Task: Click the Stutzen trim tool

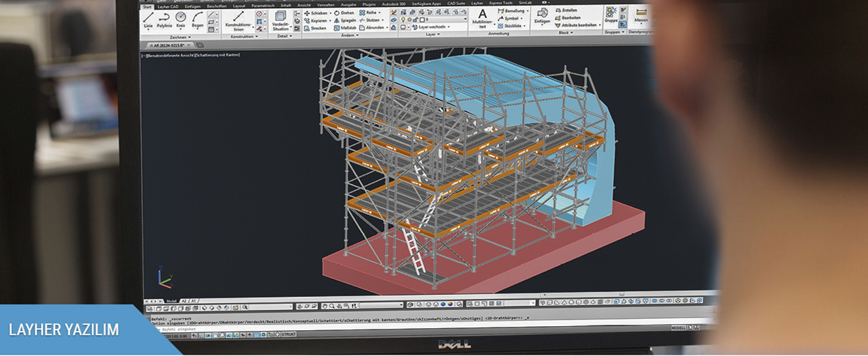Action: pyautogui.click(x=370, y=20)
